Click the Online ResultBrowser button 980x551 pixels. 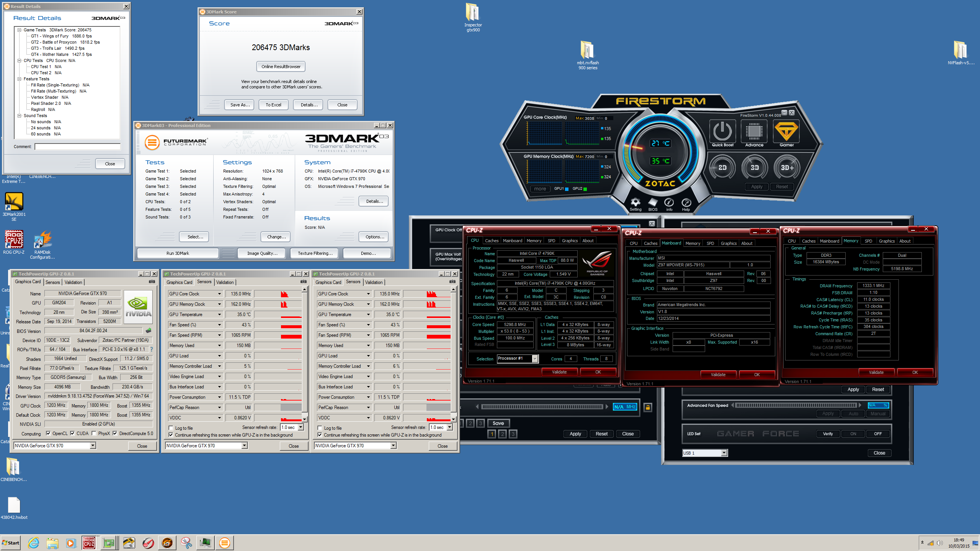[281, 67]
